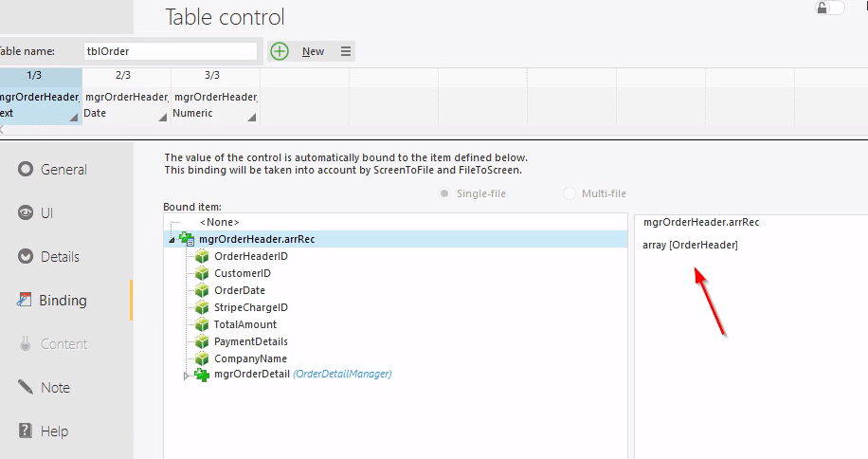Click the eye icon for UI
Viewport: 868px width, 459px height.
[26, 213]
